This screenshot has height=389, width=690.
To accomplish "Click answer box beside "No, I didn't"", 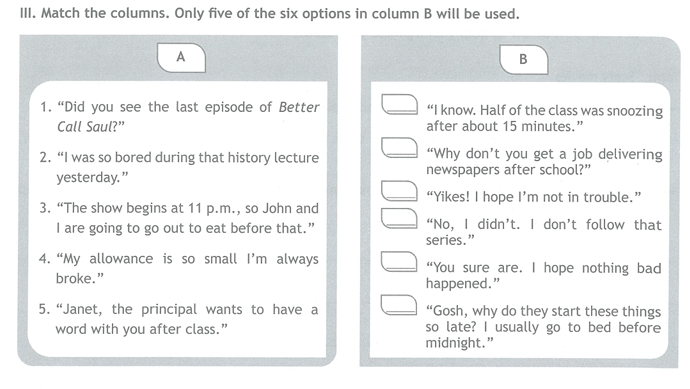I will (400, 218).
